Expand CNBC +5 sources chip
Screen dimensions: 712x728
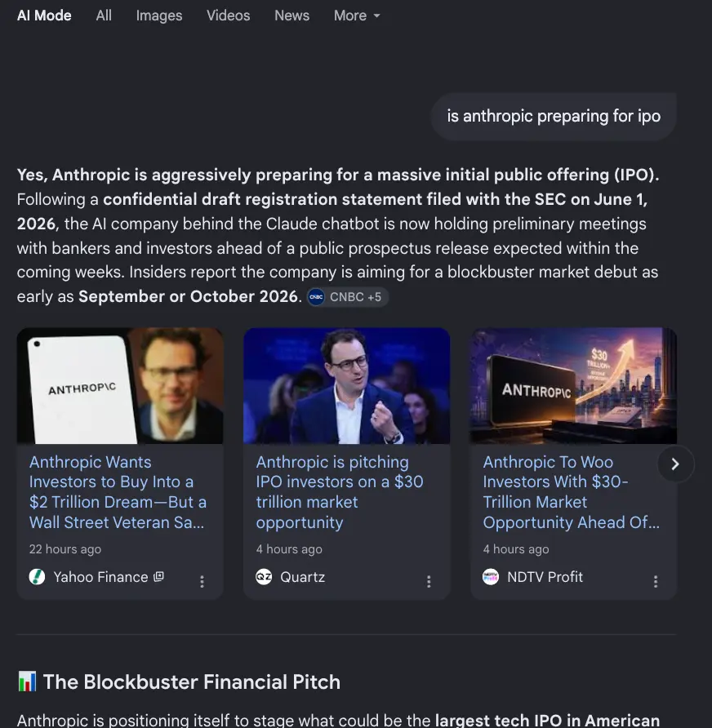pyautogui.click(x=347, y=297)
